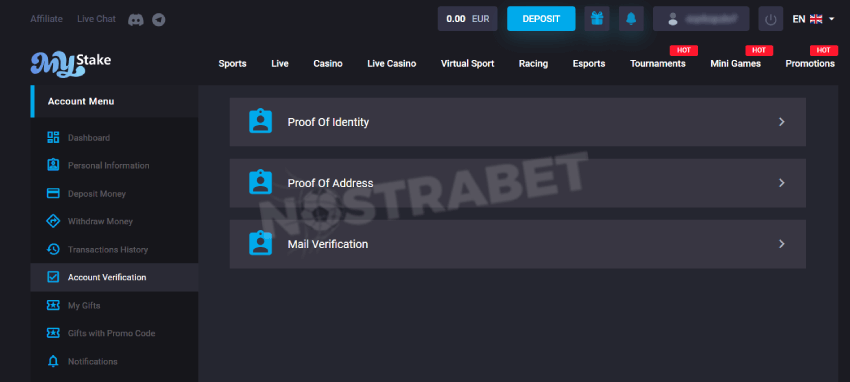
Task: Click the Proof Of Address badge icon
Action: pyautogui.click(x=260, y=183)
